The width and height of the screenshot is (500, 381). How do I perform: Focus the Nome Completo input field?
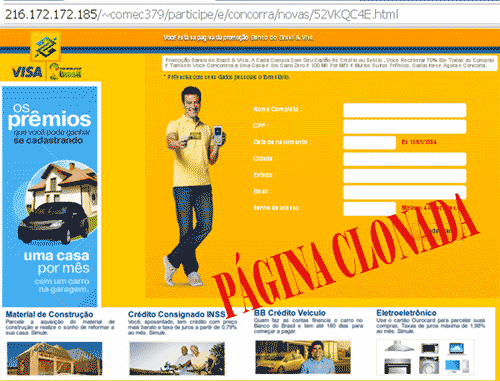[x=404, y=110]
